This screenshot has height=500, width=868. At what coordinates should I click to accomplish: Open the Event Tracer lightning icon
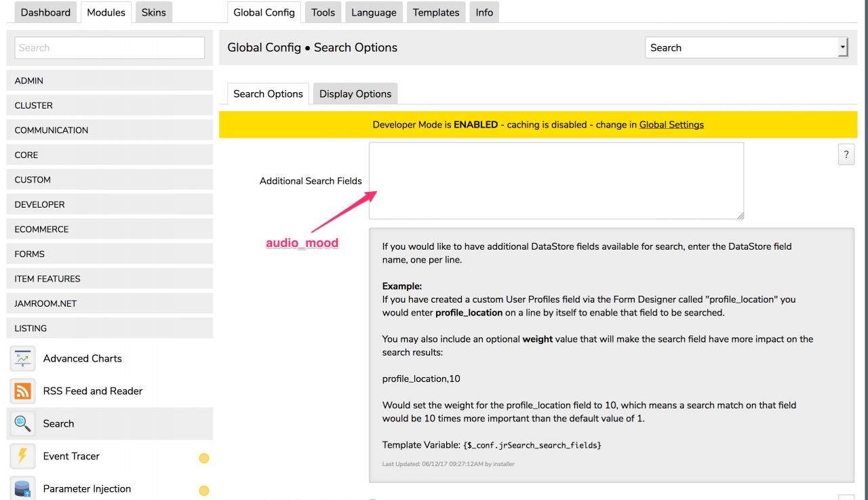pyautogui.click(x=24, y=456)
